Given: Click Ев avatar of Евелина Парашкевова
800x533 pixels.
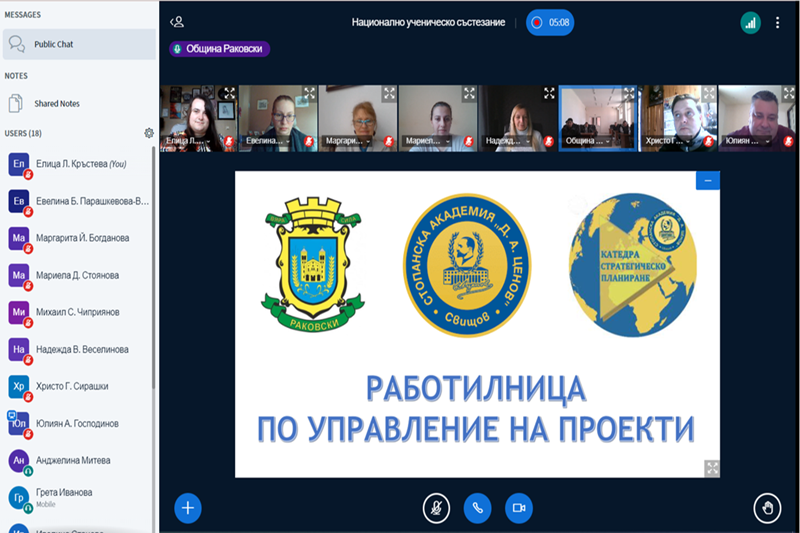Looking at the screenshot, I should tap(19, 201).
